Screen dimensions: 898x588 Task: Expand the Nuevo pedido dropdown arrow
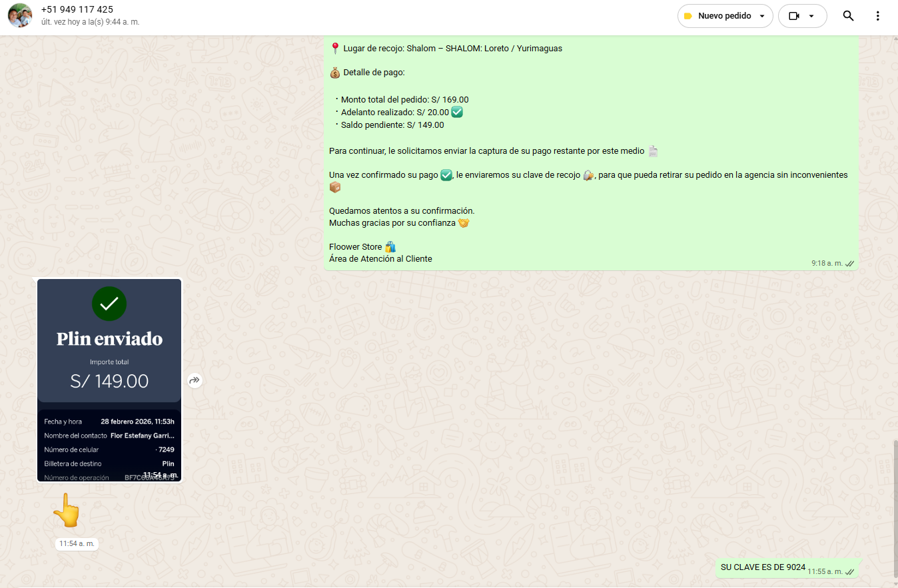tap(762, 16)
